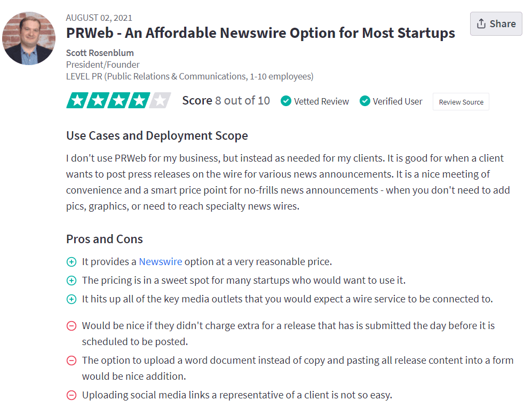Click plus icon beside reasonable price pro

72,262
